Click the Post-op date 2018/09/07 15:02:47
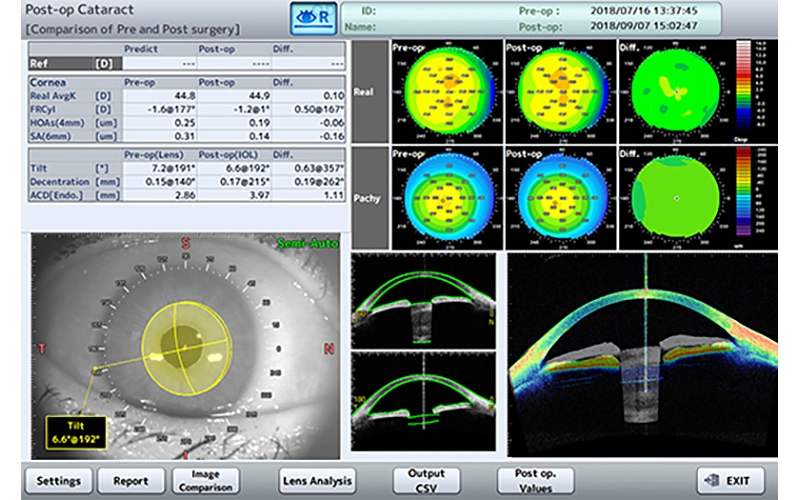The width and height of the screenshot is (800, 500). [643, 26]
